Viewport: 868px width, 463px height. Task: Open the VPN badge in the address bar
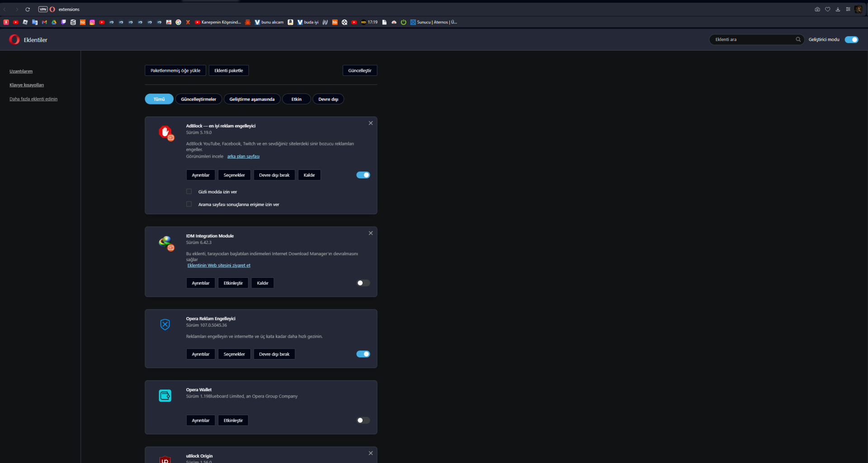pyautogui.click(x=43, y=9)
